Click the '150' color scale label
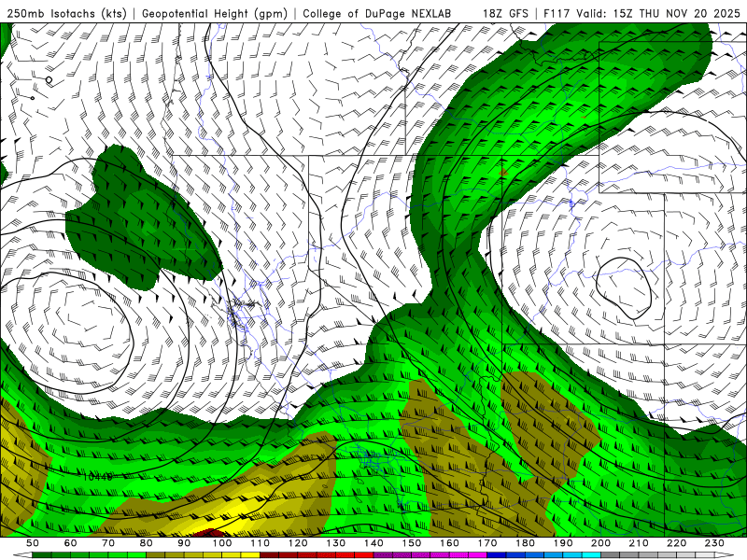The height and width of the screenshot is (560, 747). 412,543
